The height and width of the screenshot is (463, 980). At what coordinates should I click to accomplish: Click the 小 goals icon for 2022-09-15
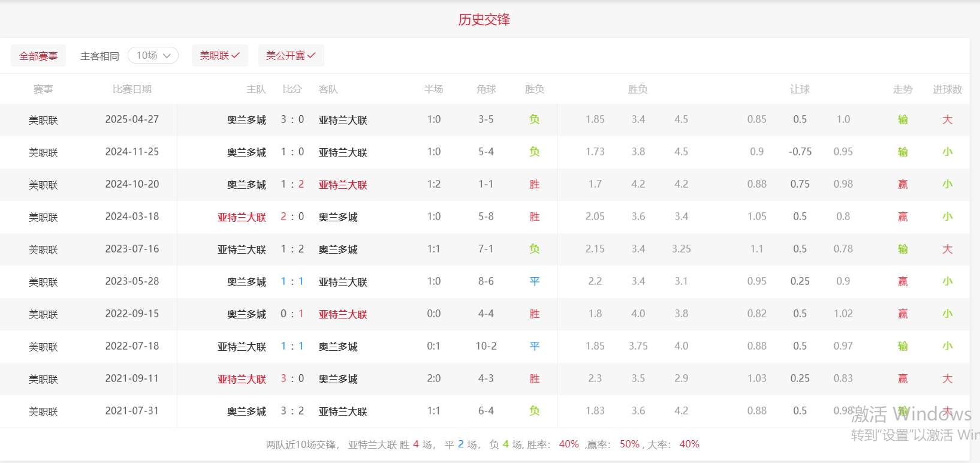point(947,314)
